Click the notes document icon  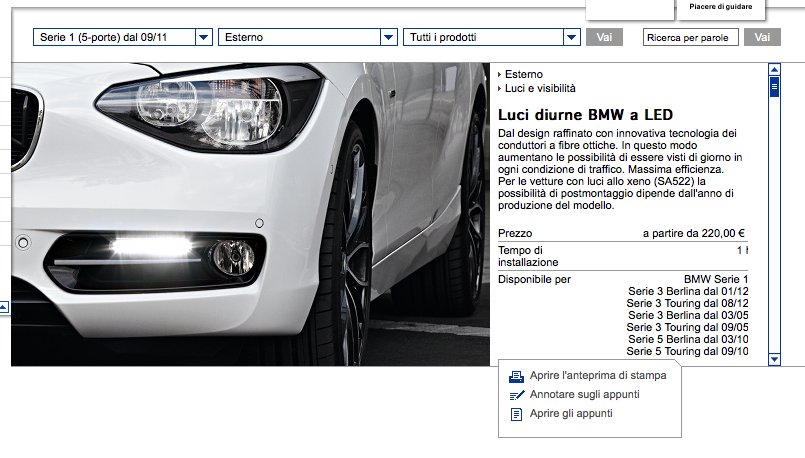coord(516,414)
